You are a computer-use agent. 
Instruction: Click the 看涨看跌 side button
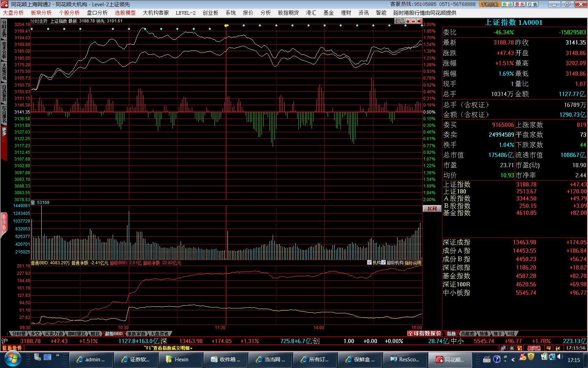coord(4,224)
